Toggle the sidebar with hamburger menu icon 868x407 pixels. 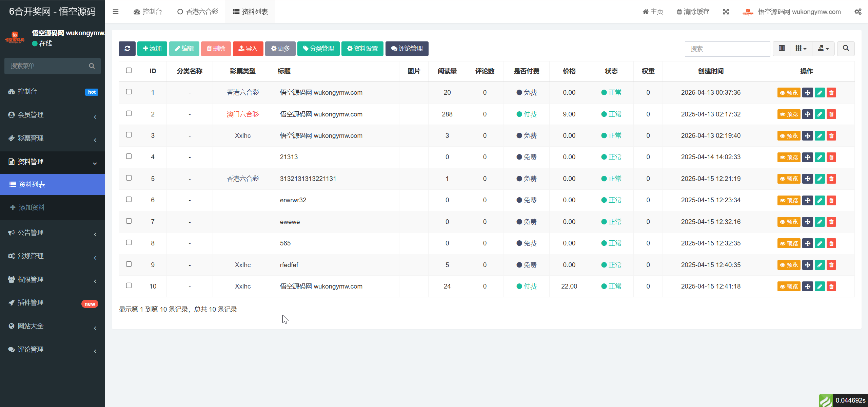point(116,12)
